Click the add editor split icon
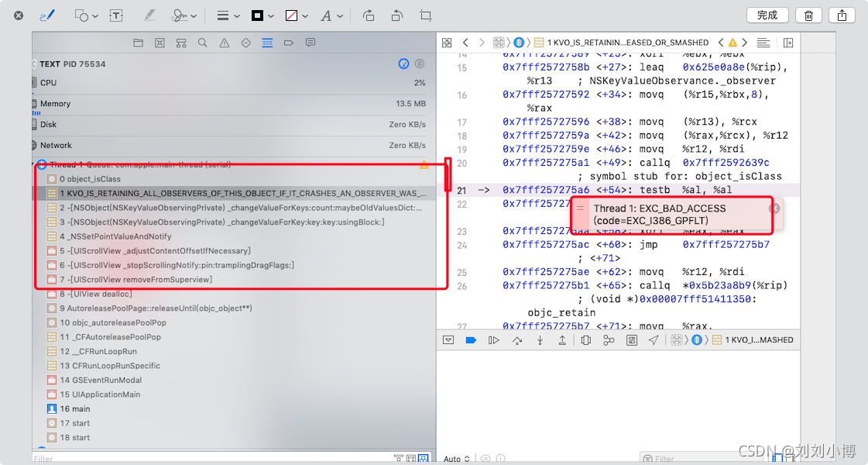The height and width of the screenshot is (465, 868). tap(788, 43)
